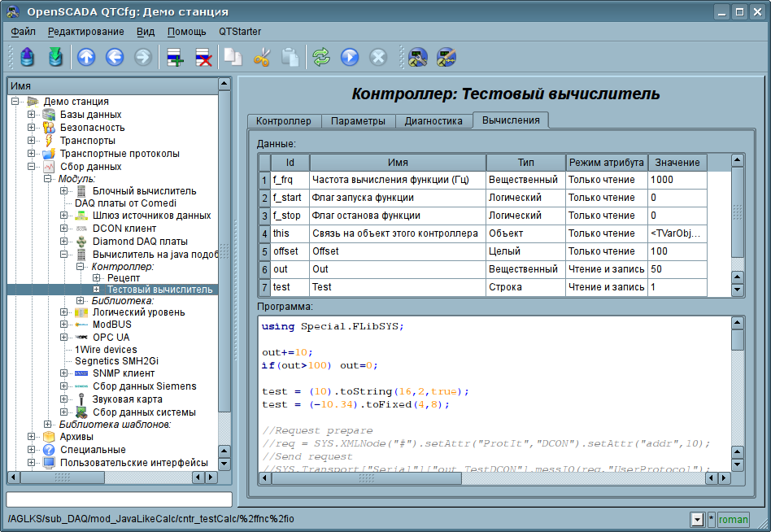Click the Режим атрибута column header
Screen dimensions: 771x532
pyautogui.click(x=606, y=162)
